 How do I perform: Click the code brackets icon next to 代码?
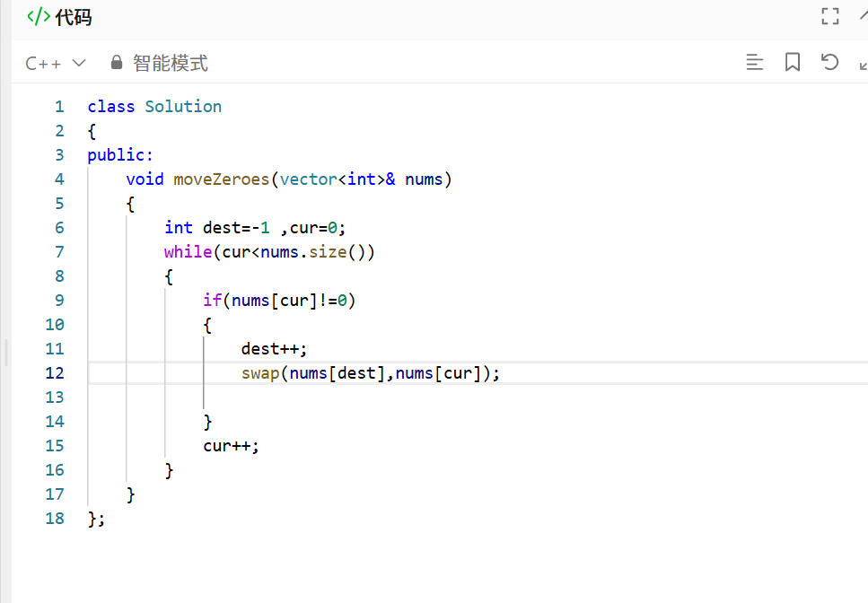pos(39,16)
